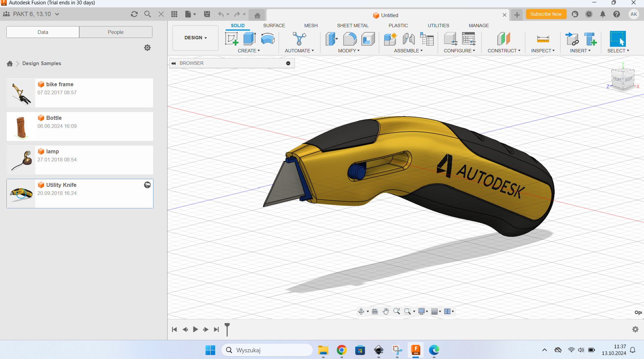This screenshot has width=644, height=359.
Task: Expand the INSERT menu
Action: click(580, 51)
